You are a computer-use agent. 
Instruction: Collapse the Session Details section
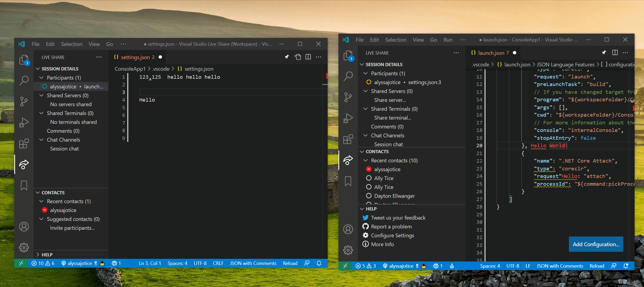pos(58,69)
